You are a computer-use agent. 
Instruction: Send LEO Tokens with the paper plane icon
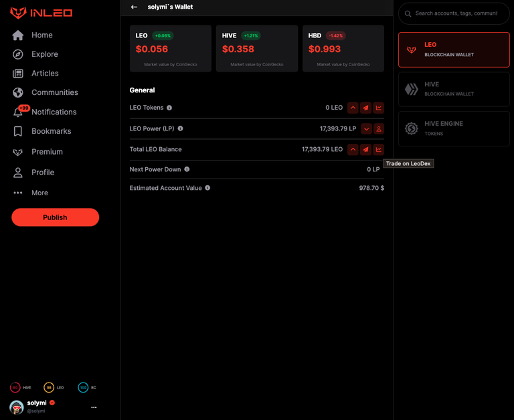[365, 108]
